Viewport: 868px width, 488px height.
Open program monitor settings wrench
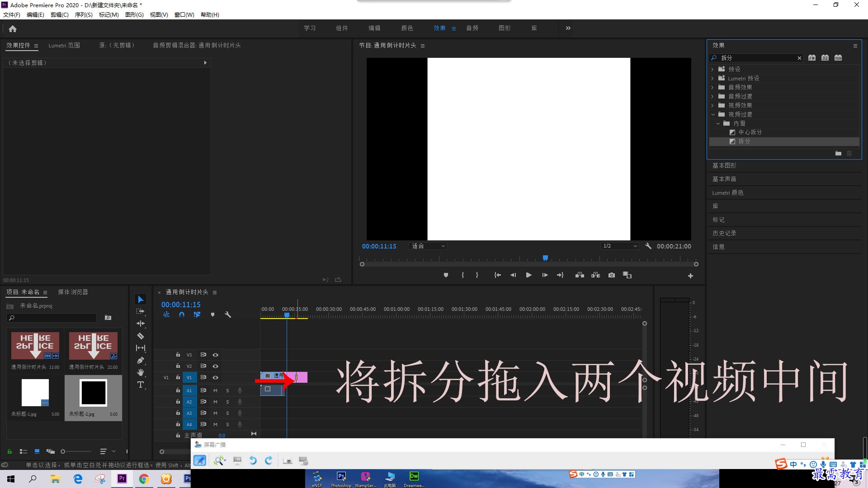click(x=648, y=246)
